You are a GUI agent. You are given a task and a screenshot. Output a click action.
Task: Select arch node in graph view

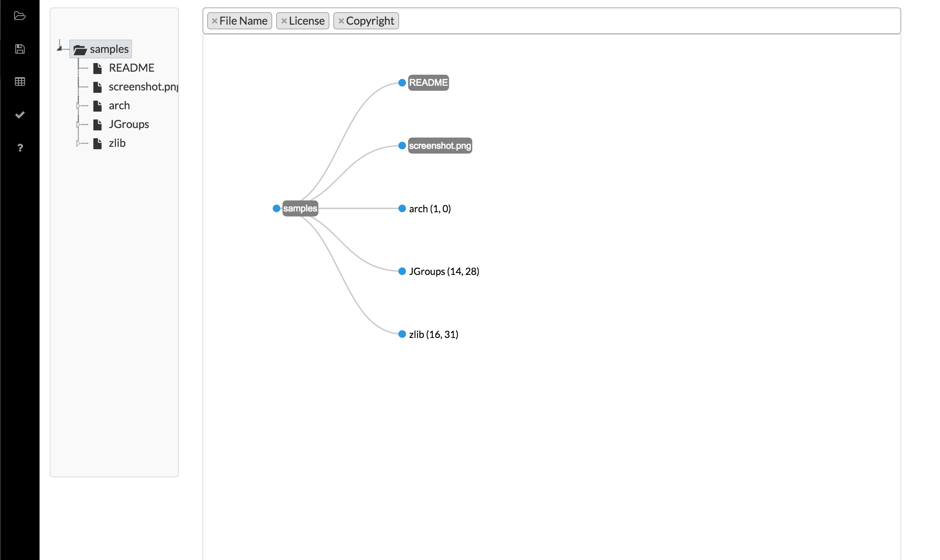(401, 209)
